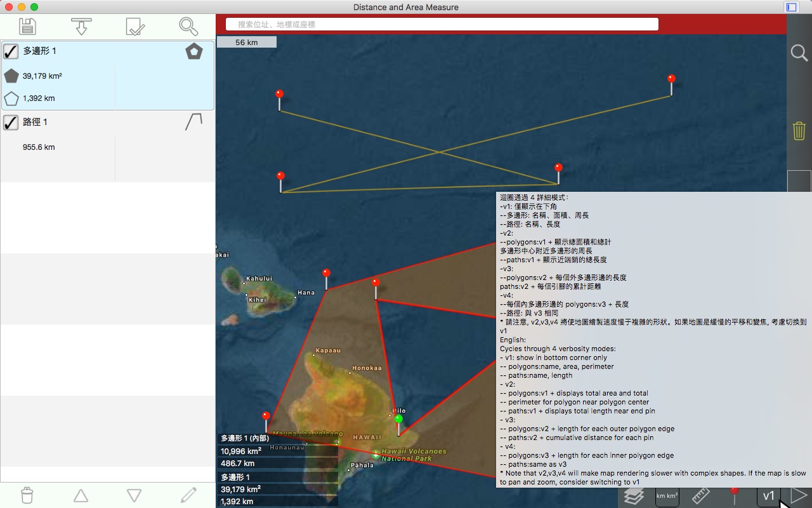812x508 pixels.
Task: Toggle the v1 verbosity mode button
Action: (769, 496)
